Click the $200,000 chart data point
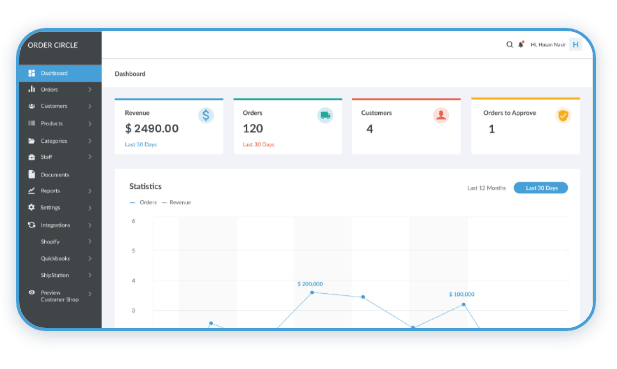The width and height of the screenshot is (617, 369). click(x=312, y=292)
